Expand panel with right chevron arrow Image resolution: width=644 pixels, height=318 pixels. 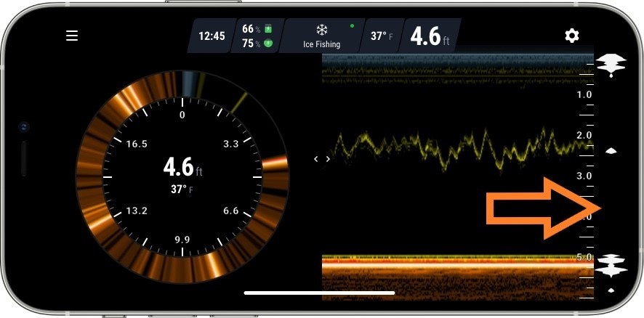pyautogui.click(x=328, y=158)
